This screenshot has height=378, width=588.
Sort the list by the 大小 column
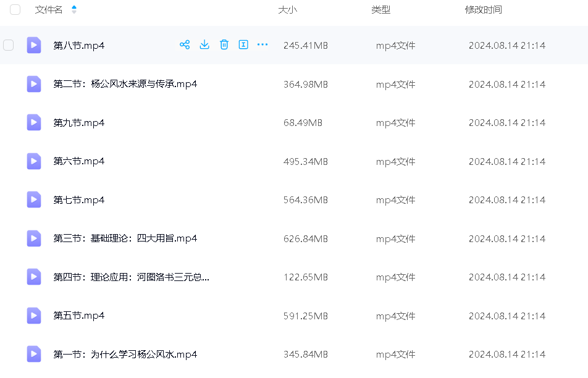pos(287,10)
